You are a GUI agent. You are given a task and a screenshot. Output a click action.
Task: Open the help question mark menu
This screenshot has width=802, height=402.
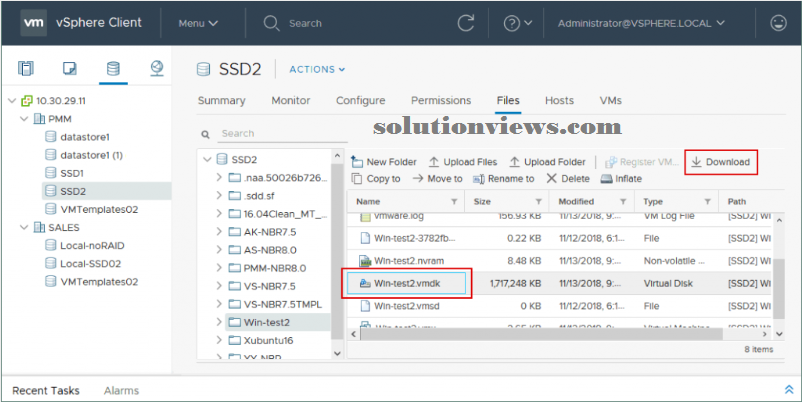coord(518,23)
